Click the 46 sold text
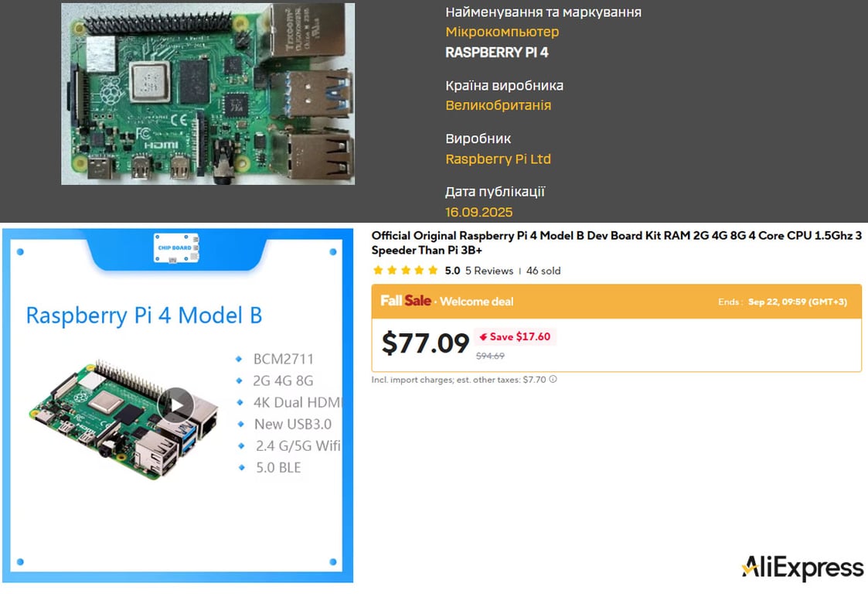The height and width of the screenshot is (594, 868). coord(543,271)
